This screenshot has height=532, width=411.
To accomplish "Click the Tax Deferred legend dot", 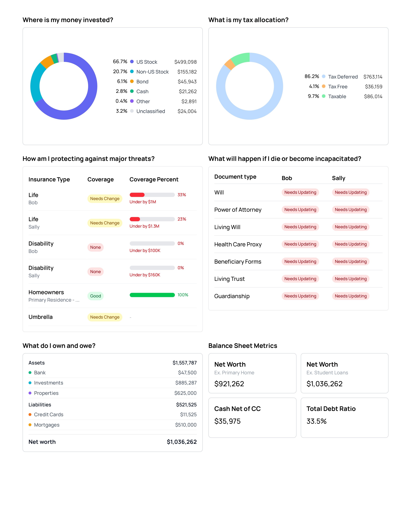I will (324, 76).
